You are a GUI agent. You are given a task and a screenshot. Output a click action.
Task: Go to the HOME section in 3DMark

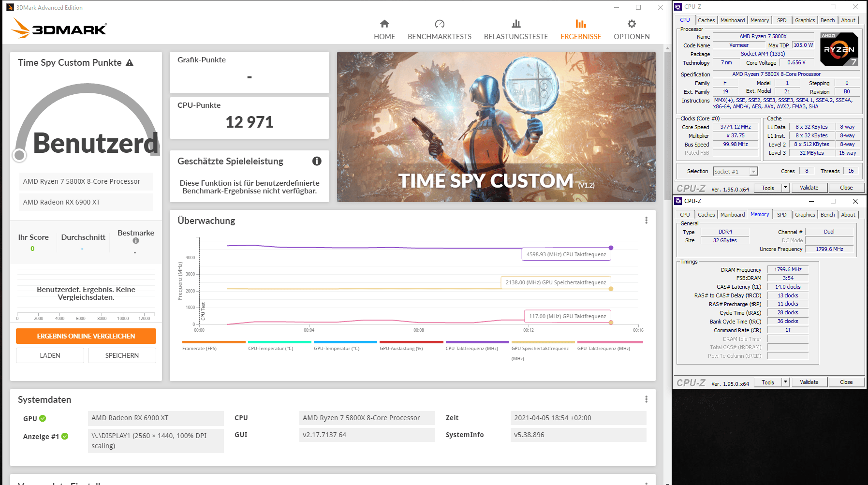tap(384, 30)
